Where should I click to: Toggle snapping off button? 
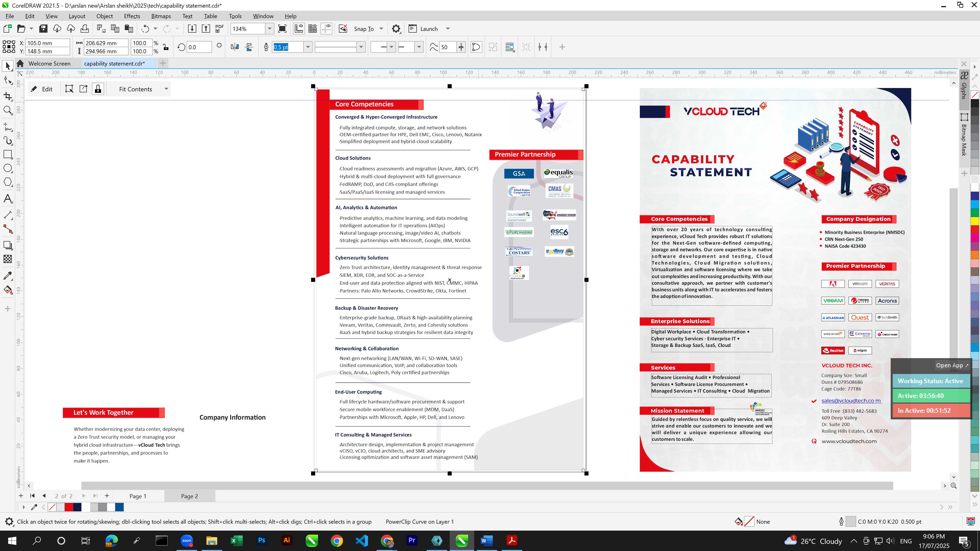point(343,29)
